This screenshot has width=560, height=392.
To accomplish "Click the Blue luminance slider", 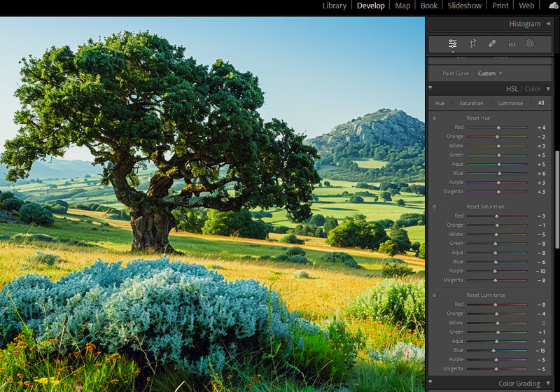I will 498,351.
